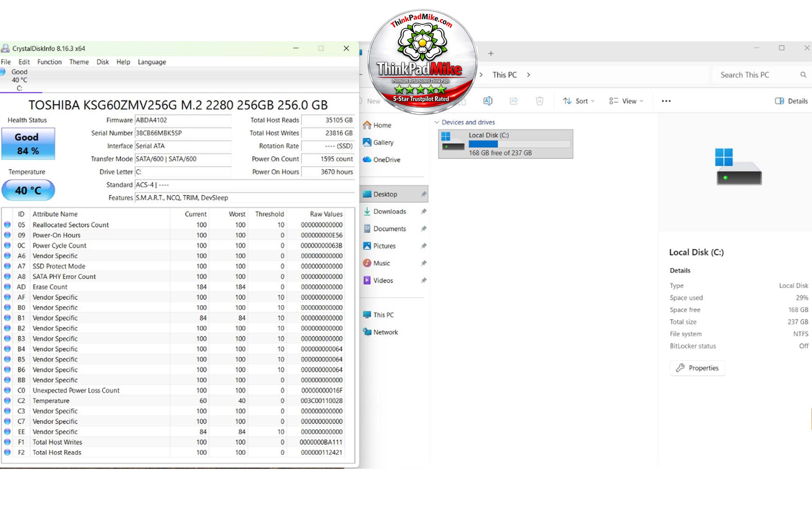Image resolution: width=812 pixels, height=510 pixels.
Task: Open the Edit menu in CrystalDiskInfo
Action: point(24,62)
